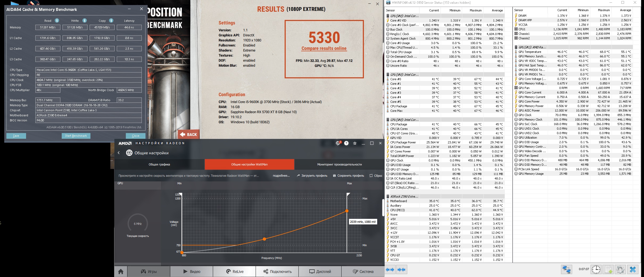Reset timer with the HWiNFO clock icon
644x277 pixels.
coord(596,269)
